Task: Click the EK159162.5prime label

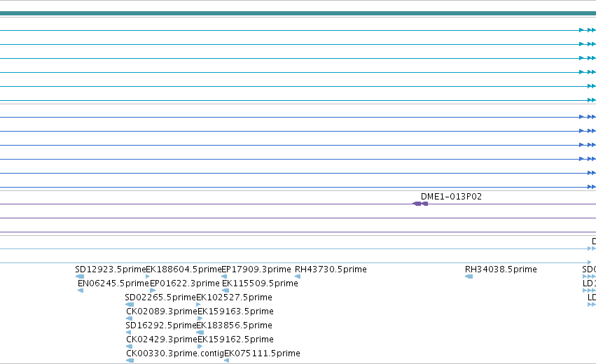Action: pos(235,339)
